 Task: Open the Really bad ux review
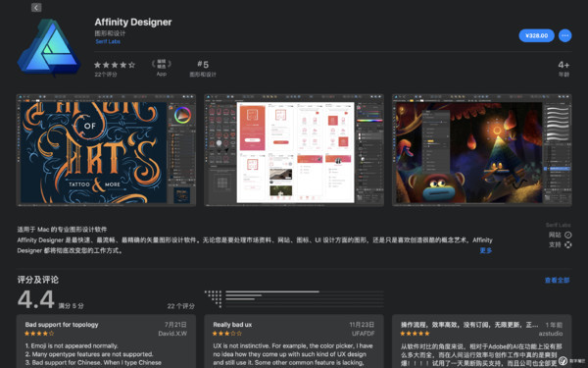[294, 341]
